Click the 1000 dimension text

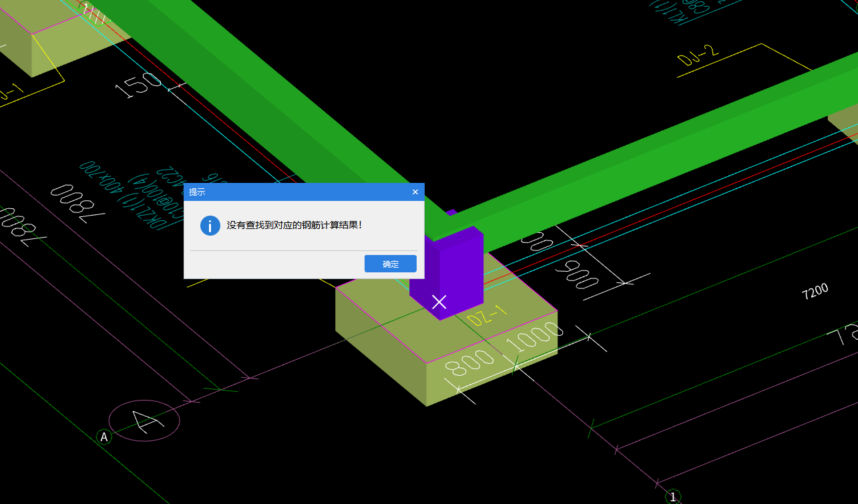point(535,338)
